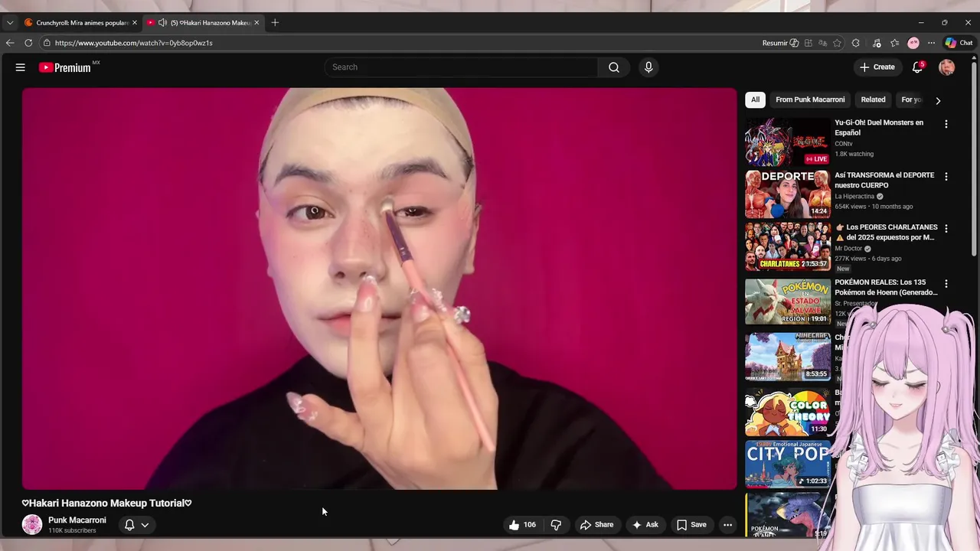
Task: Select the From Punk Macarroni chip
Action: [810, 99]
